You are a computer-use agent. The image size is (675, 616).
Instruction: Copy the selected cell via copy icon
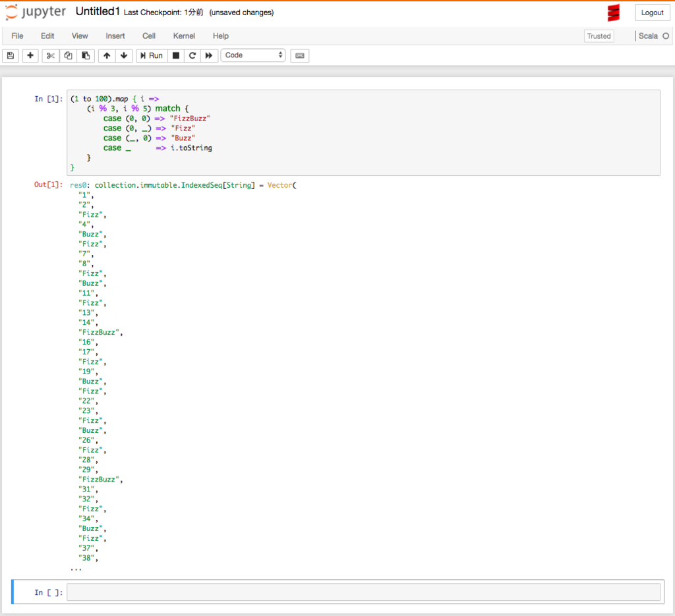pos(67,55)
